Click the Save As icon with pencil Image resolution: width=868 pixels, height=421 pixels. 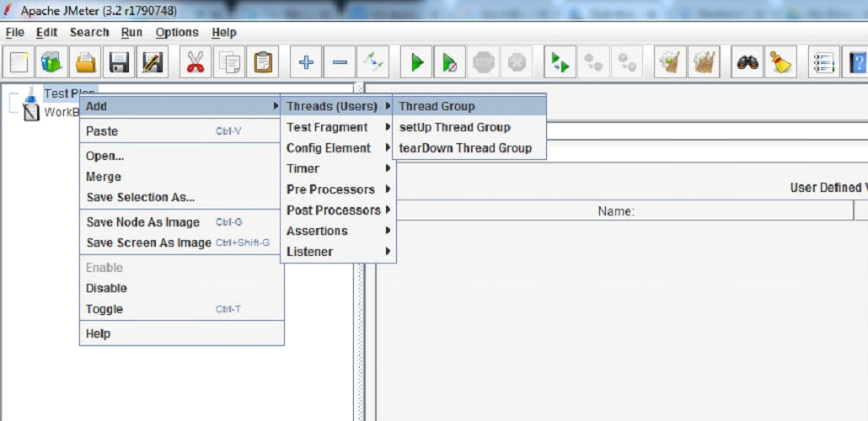pos(152,62)
